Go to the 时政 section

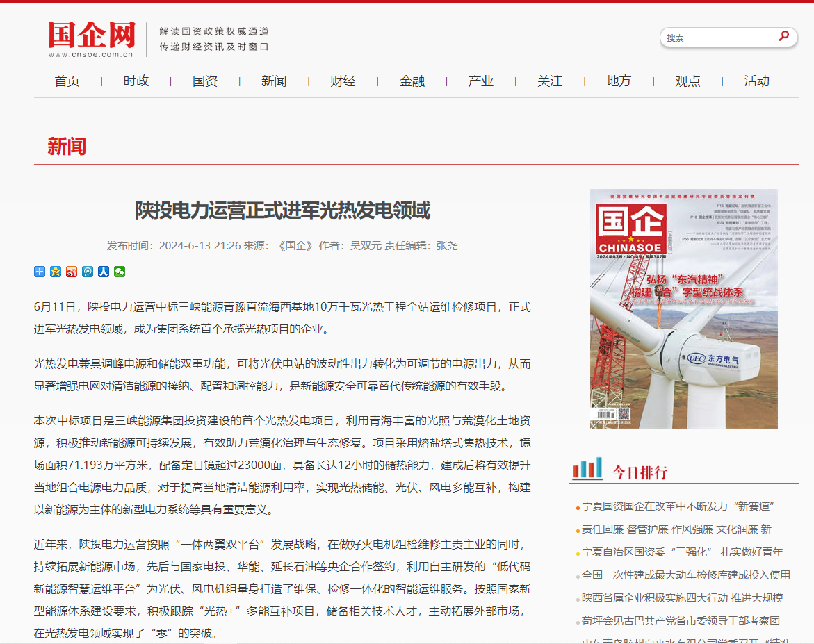coord(136,81)
